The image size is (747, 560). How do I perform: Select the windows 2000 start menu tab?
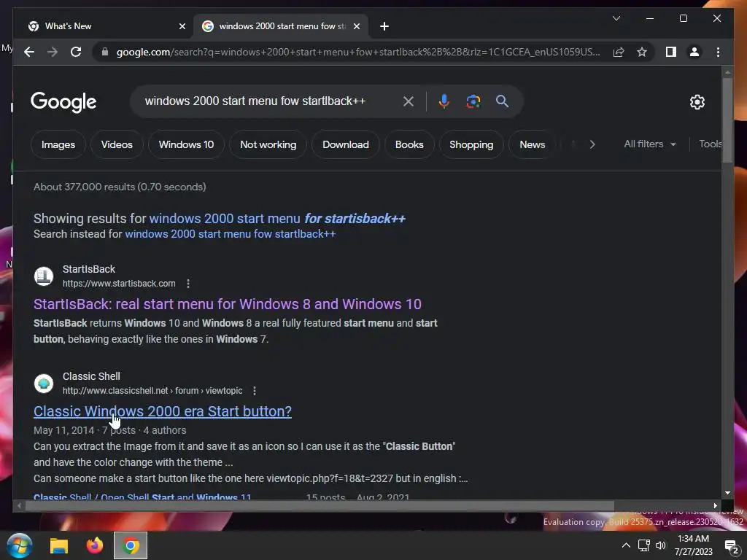pos(281,26)
